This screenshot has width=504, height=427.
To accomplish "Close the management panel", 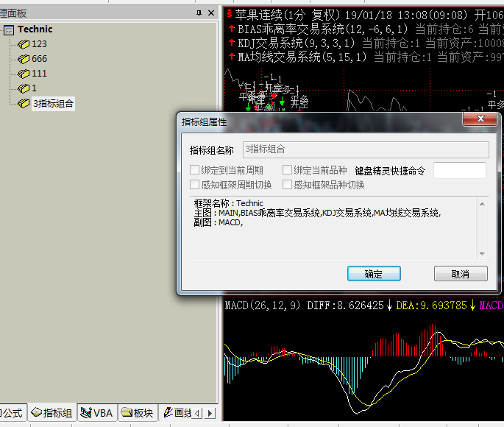I will [211, 13].
